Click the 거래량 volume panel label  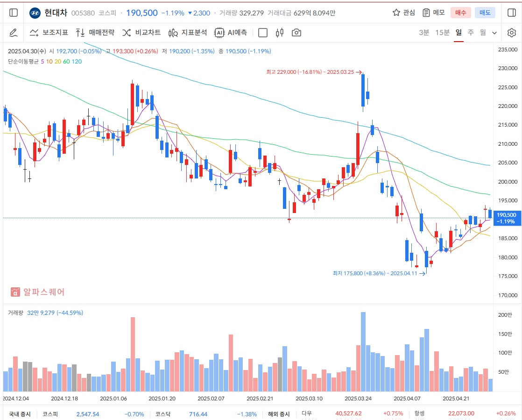point(15,313)
